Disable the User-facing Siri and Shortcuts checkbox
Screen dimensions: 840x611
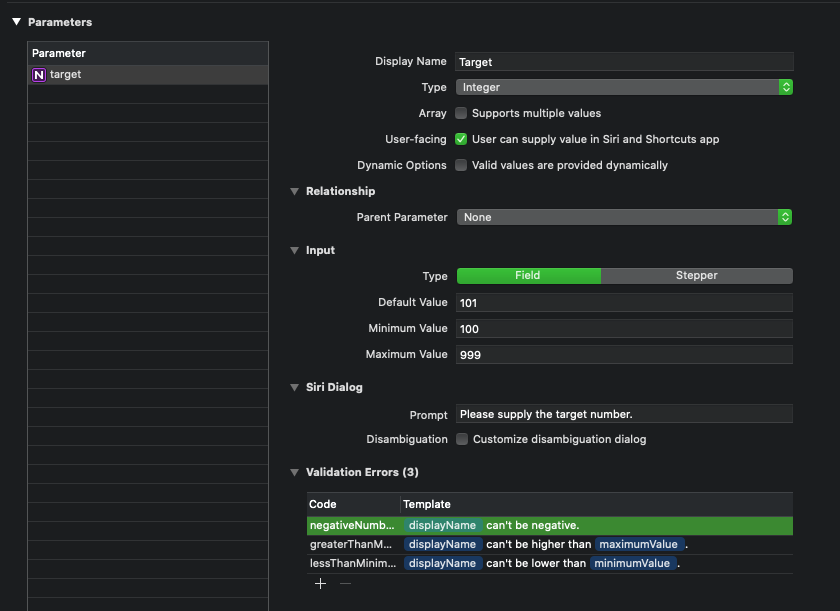point(460,139)
